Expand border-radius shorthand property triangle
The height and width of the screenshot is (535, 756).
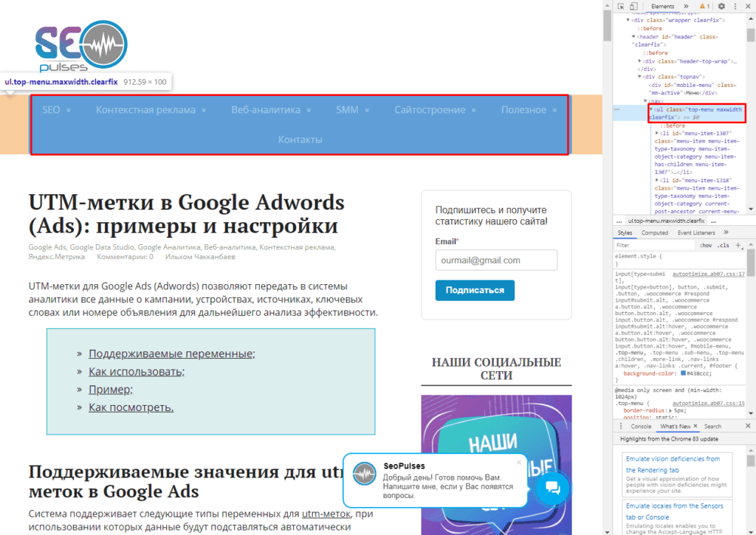click(x=670, y=410)
